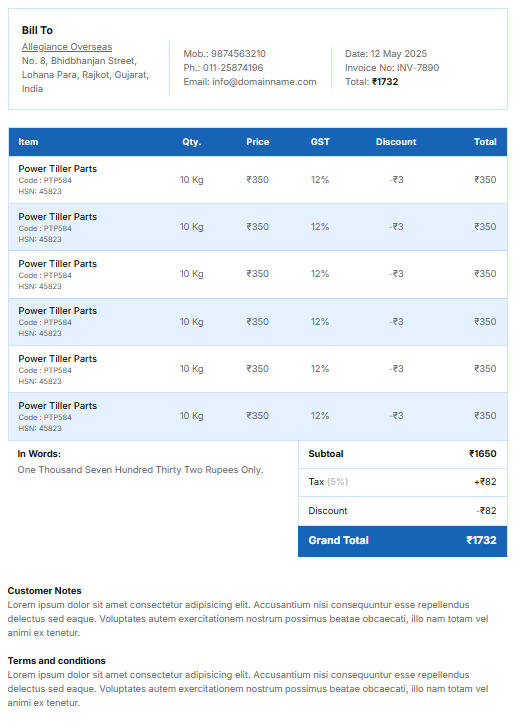Select the mobile number 9874563210

239,54
